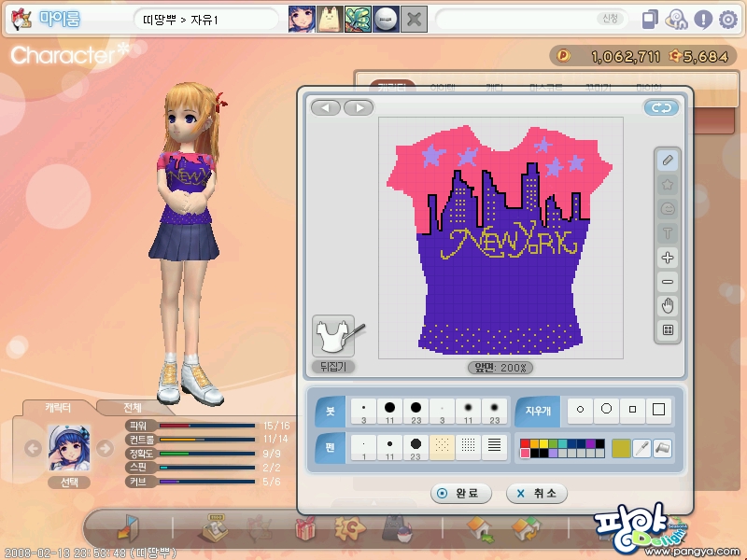Click the houses swap-arrows icon

pyautogui.click(x=526, y=529)
